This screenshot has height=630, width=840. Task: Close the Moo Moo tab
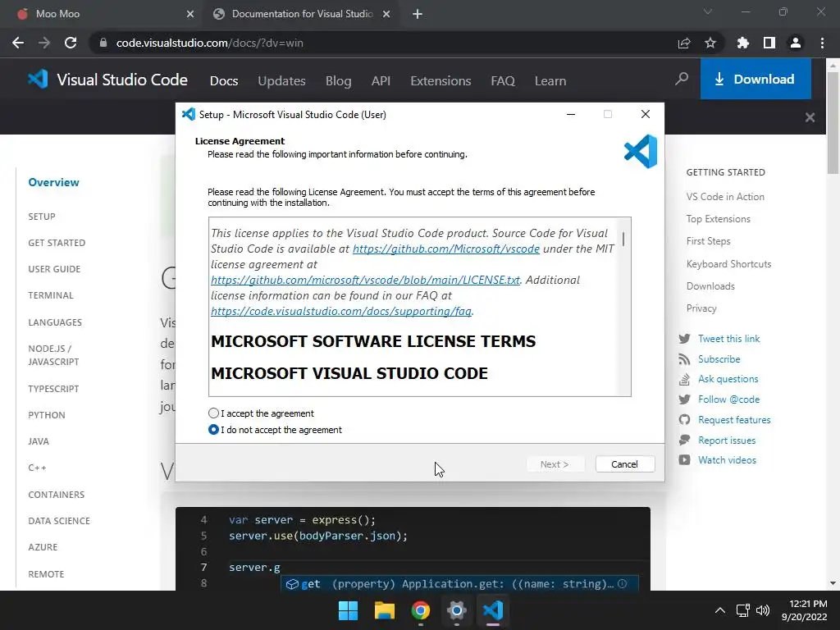[190, 14]
